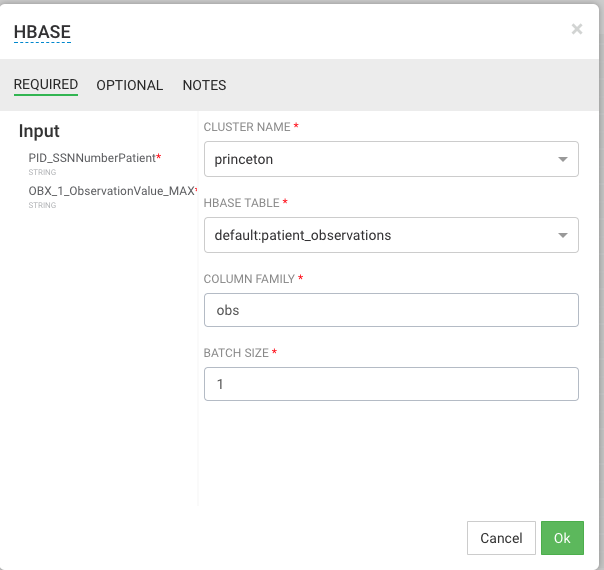Expand the HBase Table combo box
Viewport: 604px width, 570px height.
pyautogui.click(x=380, y=236)
